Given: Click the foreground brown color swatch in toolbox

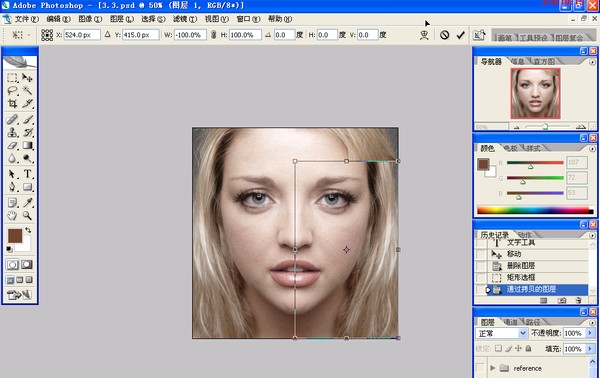Looking at the screenshot, I should coord(15,236).
